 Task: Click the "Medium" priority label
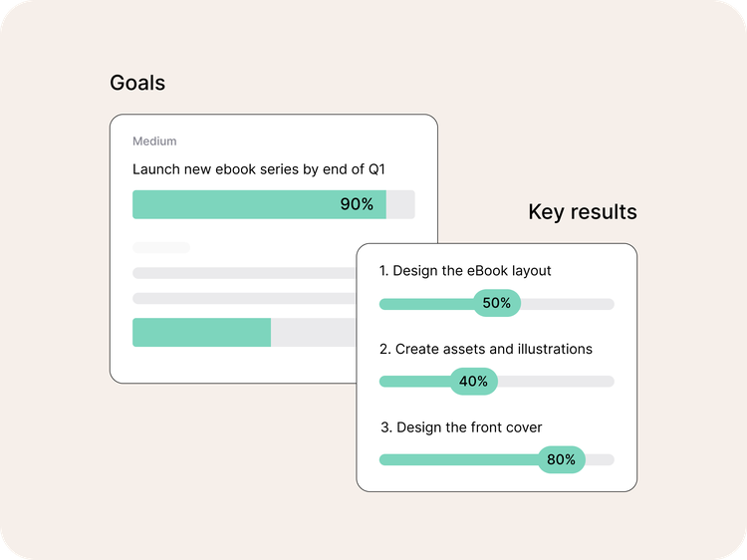tap(154, 141)
